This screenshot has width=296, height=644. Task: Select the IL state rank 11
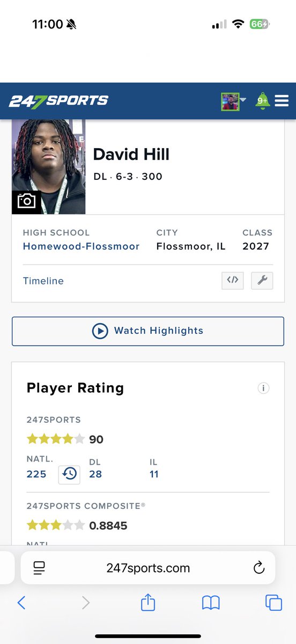click(154, 474)
